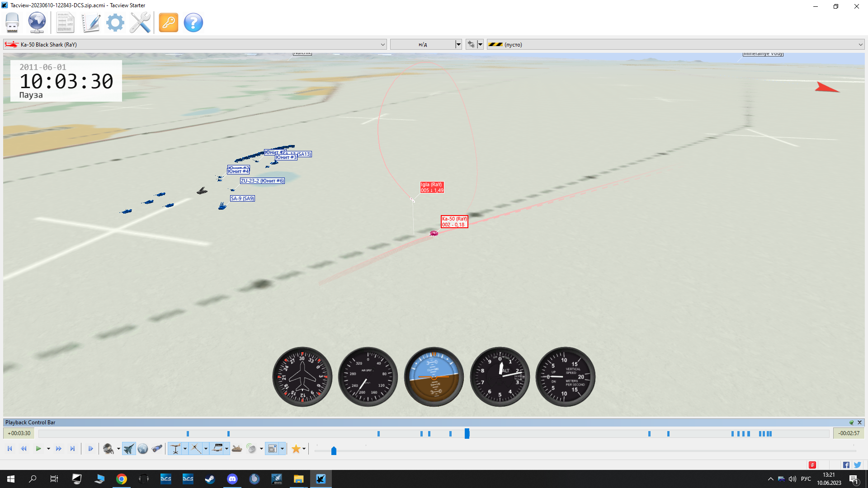This screenshot has height=488, width=868.
Task: Expand the star bookmark dropdown arrow
Action: click(x=304, y=449)
